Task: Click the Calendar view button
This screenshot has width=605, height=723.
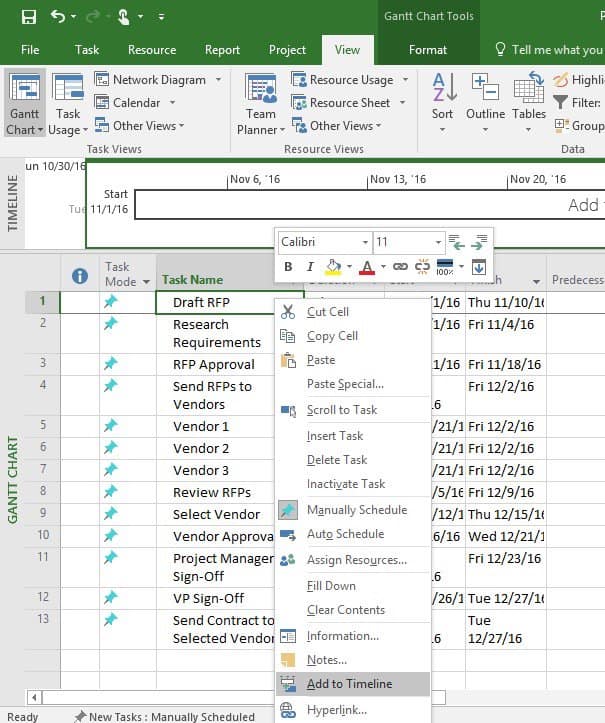Action: point(136,103)
